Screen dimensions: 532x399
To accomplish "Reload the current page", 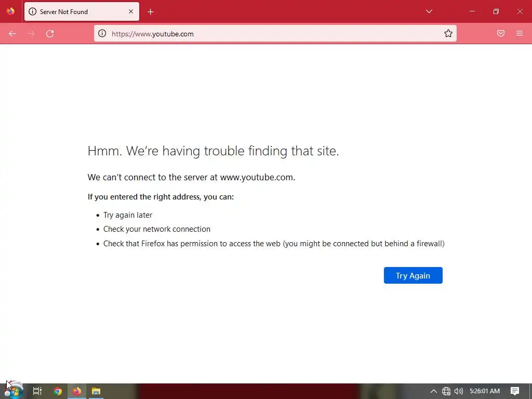I will click(50, 34).
